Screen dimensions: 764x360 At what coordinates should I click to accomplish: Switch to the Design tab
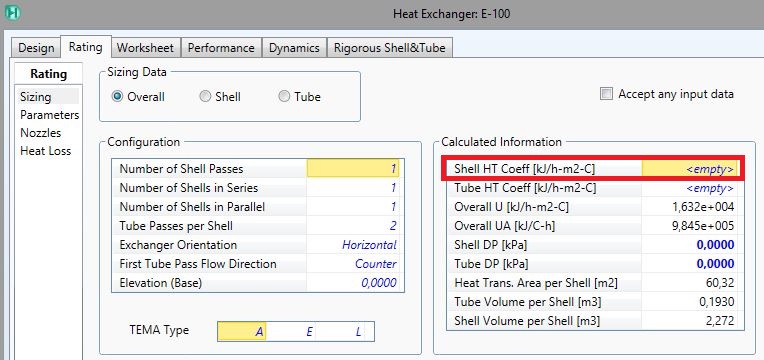(36, 48)
